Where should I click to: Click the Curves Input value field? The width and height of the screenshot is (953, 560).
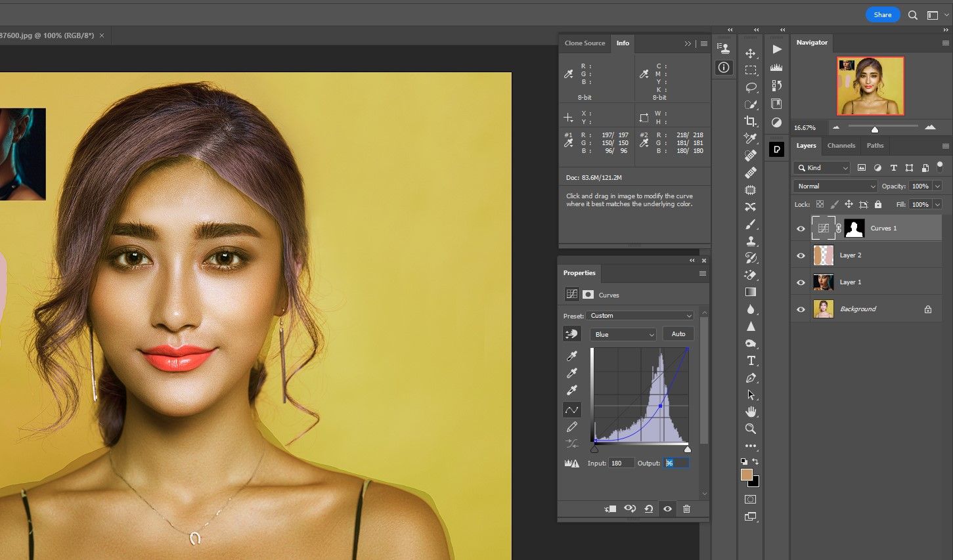tap(621, 463)
